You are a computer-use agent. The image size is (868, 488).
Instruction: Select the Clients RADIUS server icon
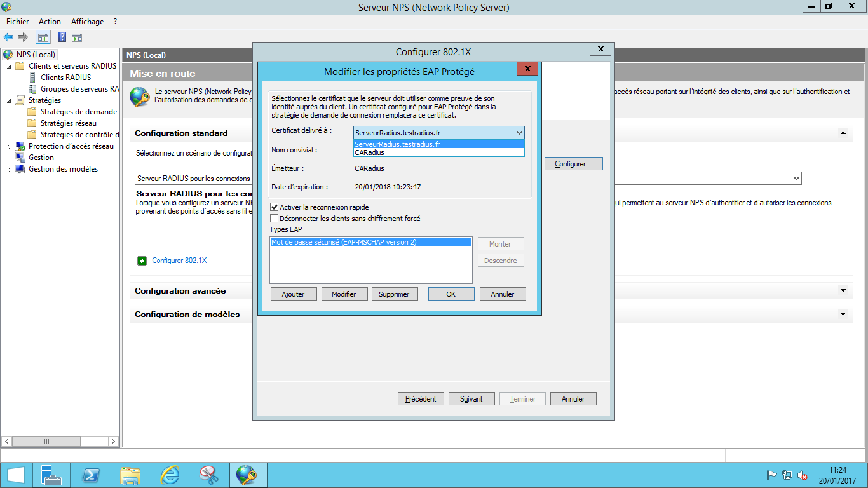tap(32, 78)
